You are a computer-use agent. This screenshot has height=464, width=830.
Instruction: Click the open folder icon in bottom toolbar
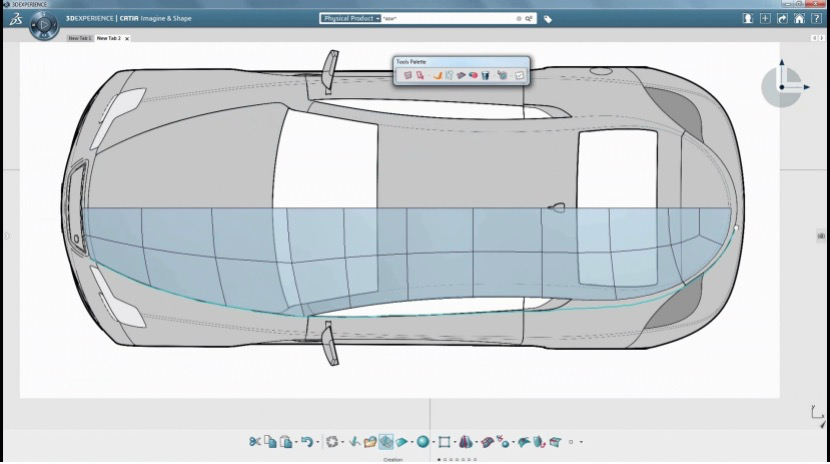pyautogui.click(x=370, y=441)
